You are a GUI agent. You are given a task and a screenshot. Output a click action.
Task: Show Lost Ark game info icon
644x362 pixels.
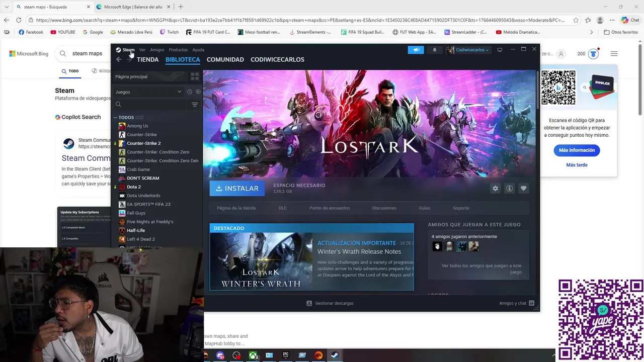[x=509, y=188]
